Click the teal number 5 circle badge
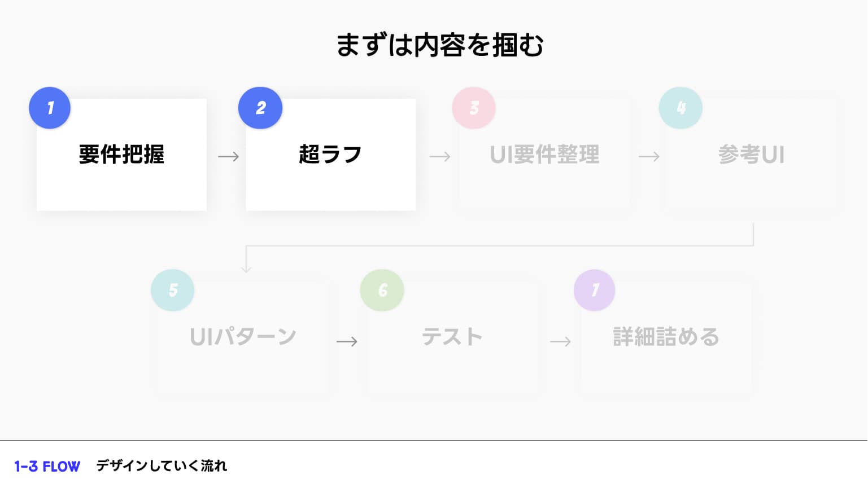 click(173, 290)
